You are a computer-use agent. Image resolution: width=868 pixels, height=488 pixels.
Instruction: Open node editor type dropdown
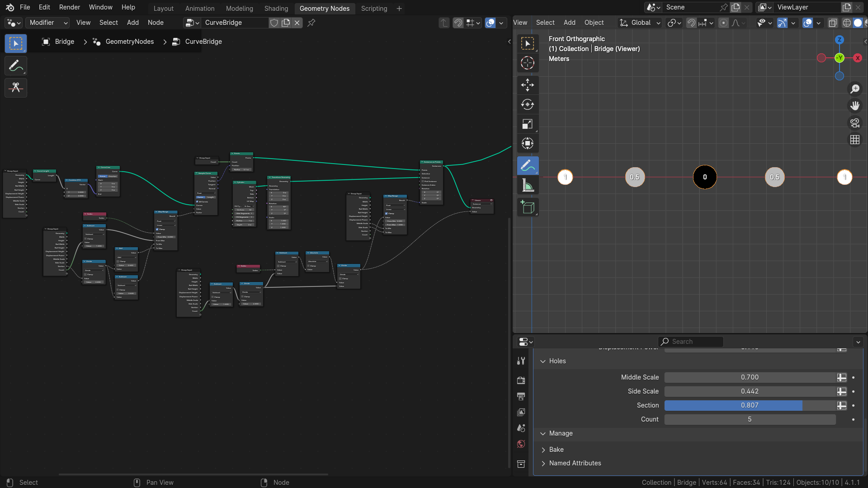(x=14, y=23)
